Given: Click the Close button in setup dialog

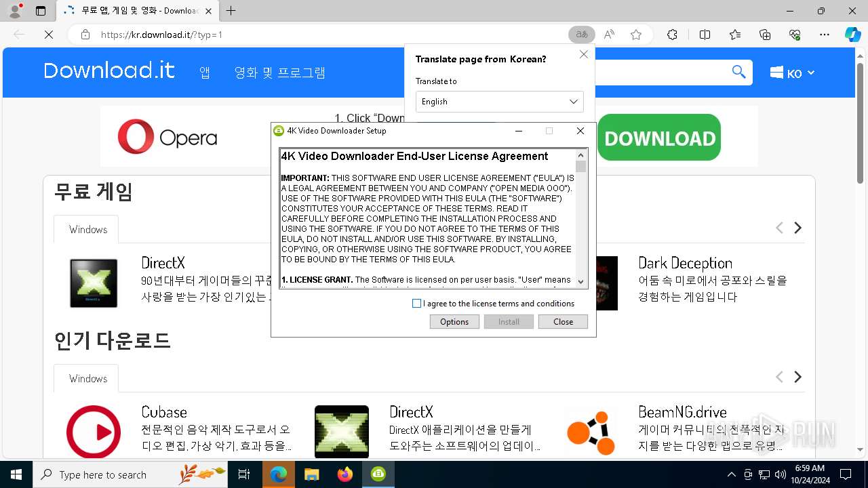Looking at the screenshot, I should point(563,322).
